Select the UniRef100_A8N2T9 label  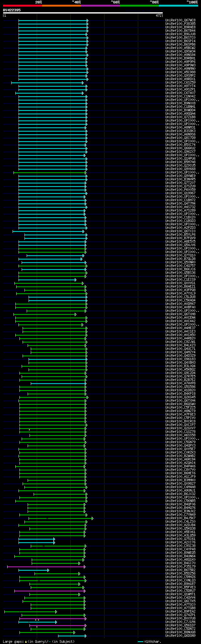point(180,411)
